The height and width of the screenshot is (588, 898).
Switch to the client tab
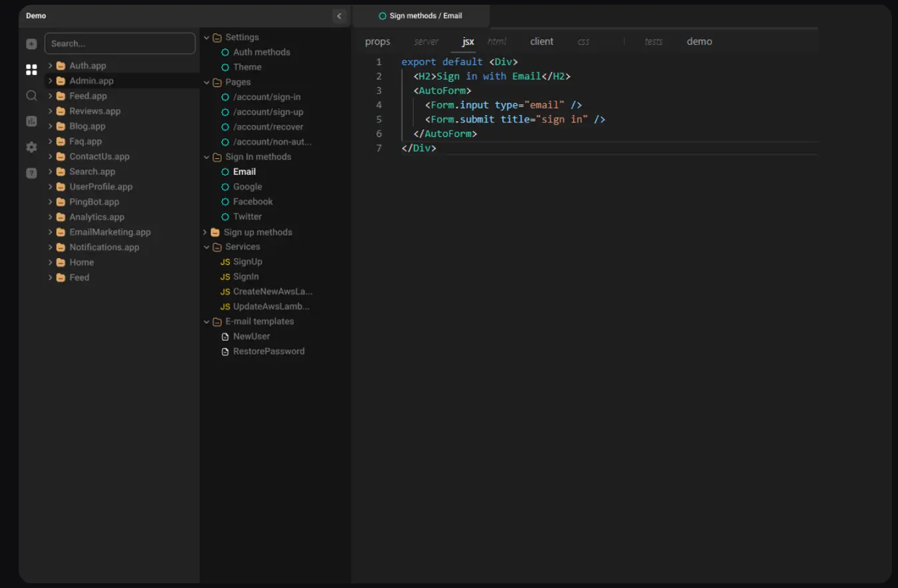[541, 42]
